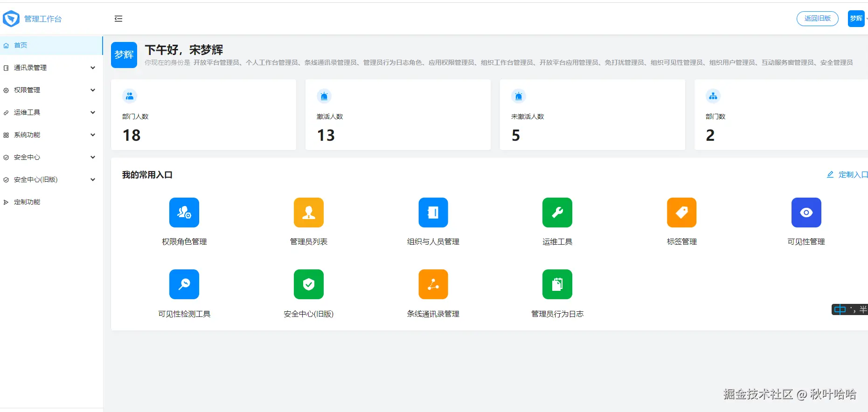This screenshot has width=868, height=412.
Task: Expand 运维工具 sidebar chevron
Action: pyautogui.click(x=93, y=112)
